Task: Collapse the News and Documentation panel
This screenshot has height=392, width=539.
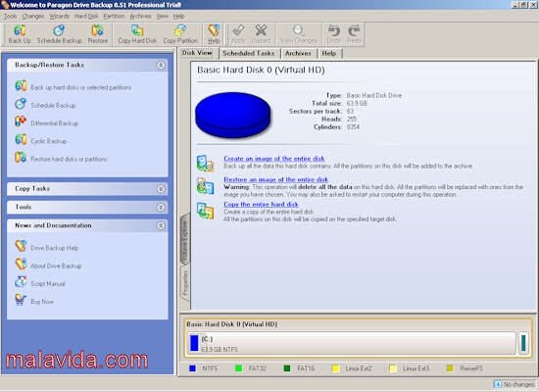Action: 161,225
